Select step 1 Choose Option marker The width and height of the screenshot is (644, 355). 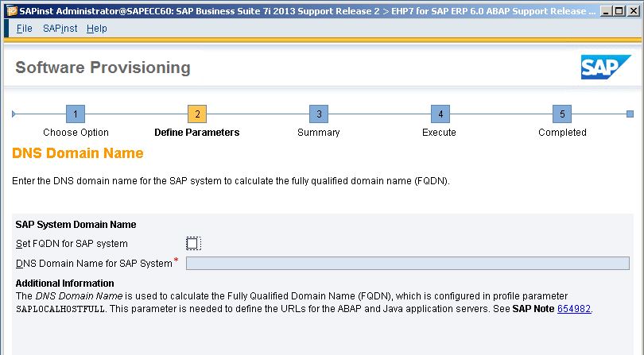76,114
